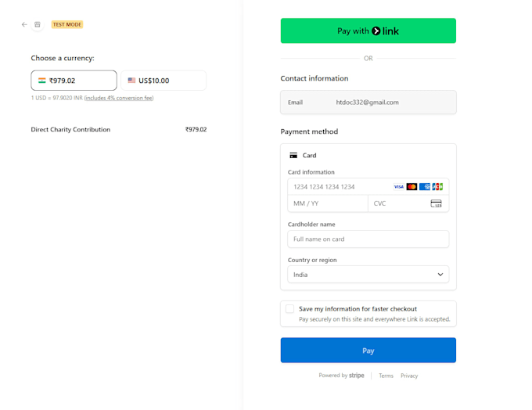Click the Pay securely on this site text

coord(375,319)
